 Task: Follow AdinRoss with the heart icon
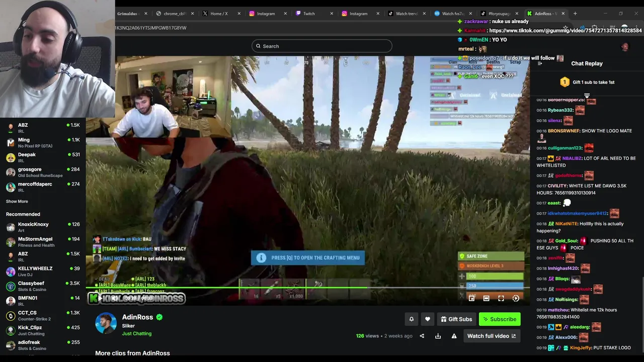click(x=428, y=319)
